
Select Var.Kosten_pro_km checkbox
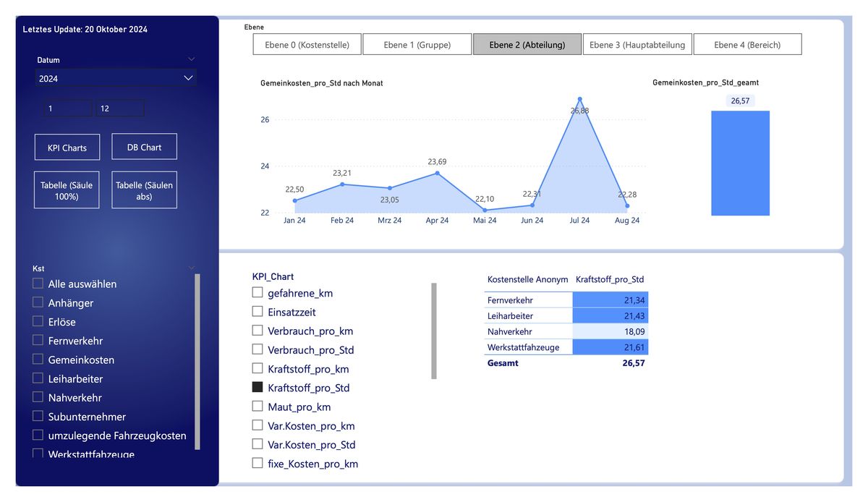(257, 425)
